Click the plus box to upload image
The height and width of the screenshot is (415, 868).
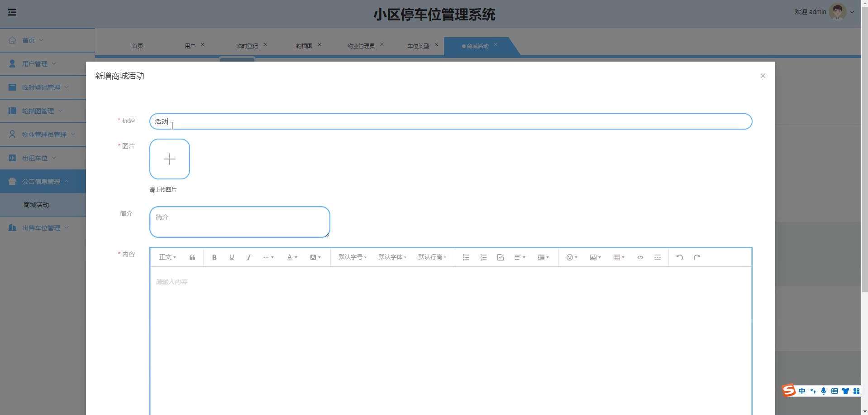pos(170,159)
